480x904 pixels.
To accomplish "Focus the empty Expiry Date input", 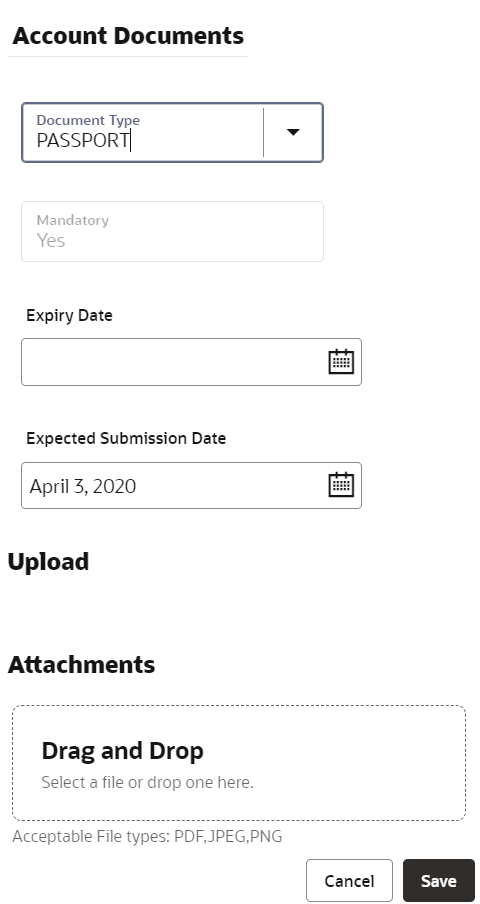I will [175, 362].
